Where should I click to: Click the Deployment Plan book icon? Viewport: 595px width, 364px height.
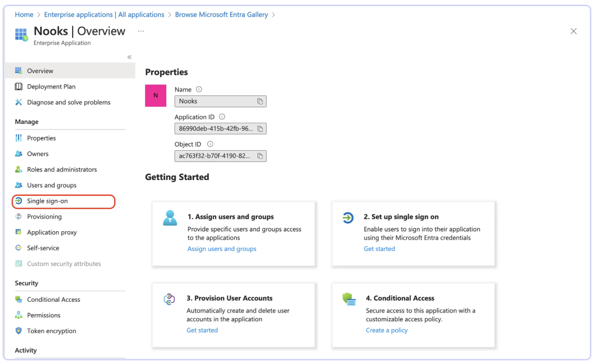pos(18,86)
